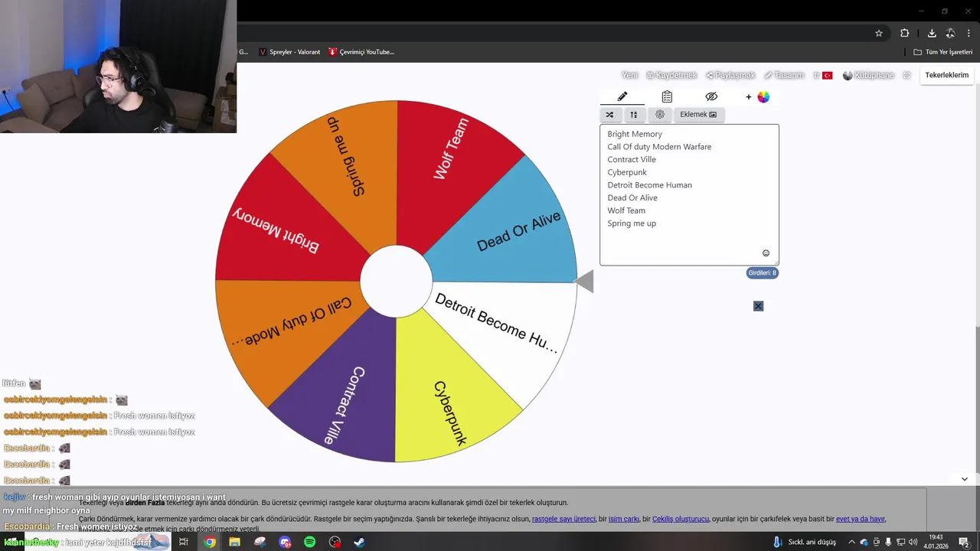This screenshot has width=980, height=551.
Task: Click the microphone tray icon
Action: coord(888,542)
